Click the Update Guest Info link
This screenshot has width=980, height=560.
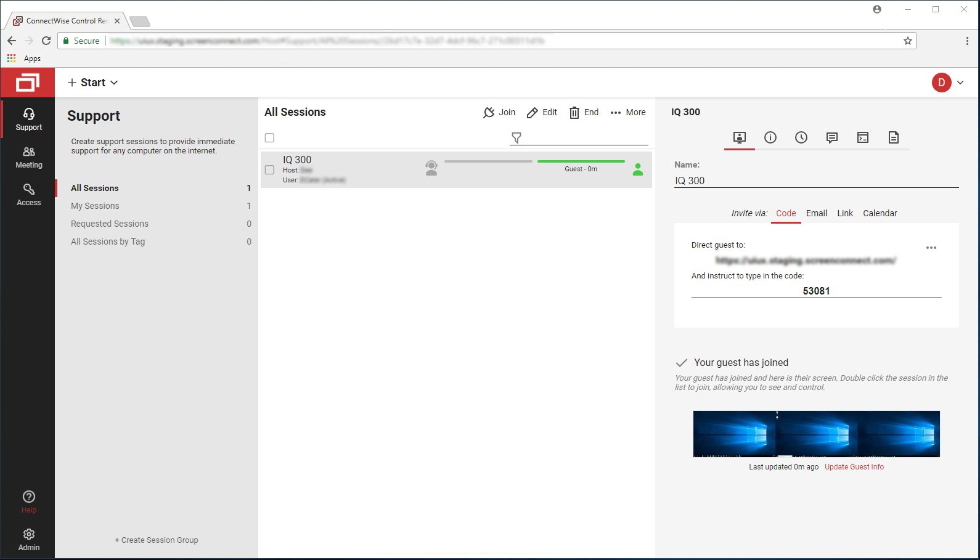(854, 467)
